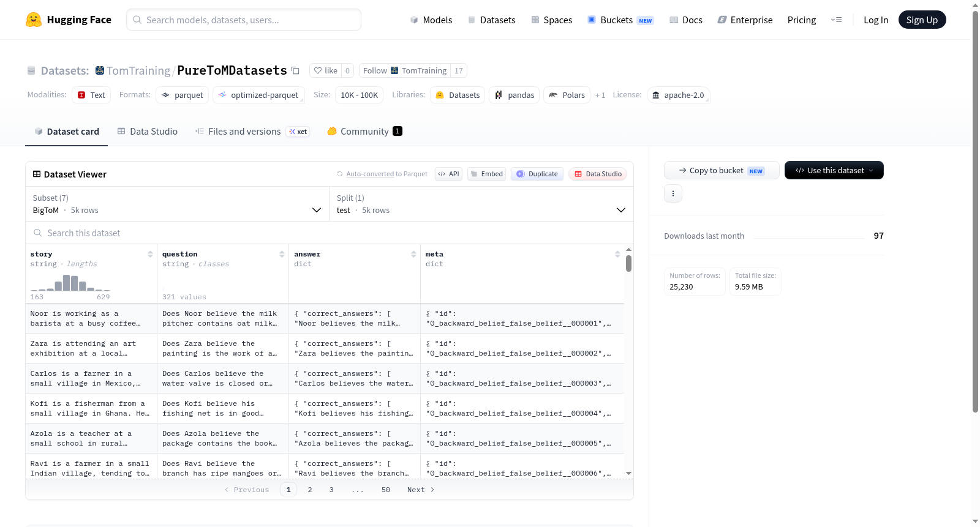Click Log In

pos(876,20)
